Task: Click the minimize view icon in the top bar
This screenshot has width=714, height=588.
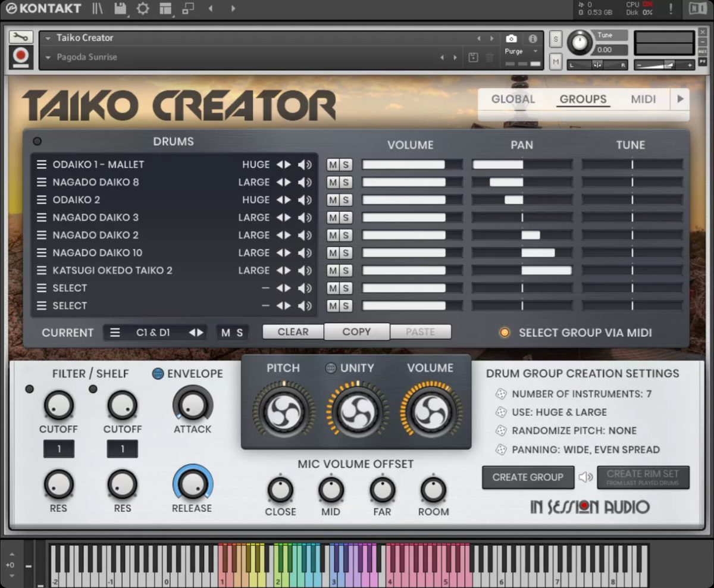Action: (188, 8)
